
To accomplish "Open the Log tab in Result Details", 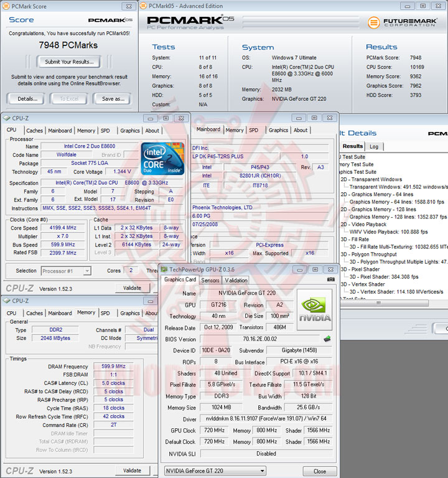I will point(374,147).
